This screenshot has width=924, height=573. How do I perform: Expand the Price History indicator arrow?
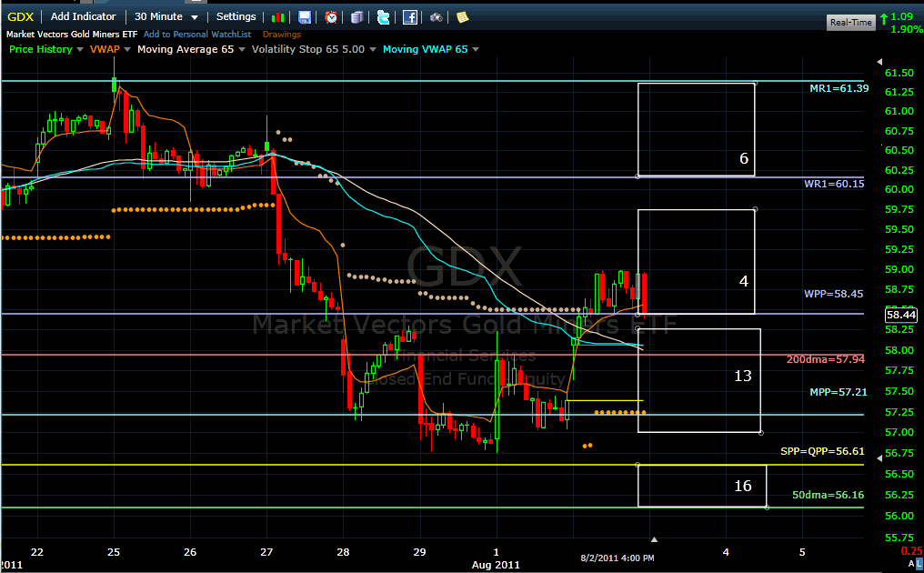(80, 49)
